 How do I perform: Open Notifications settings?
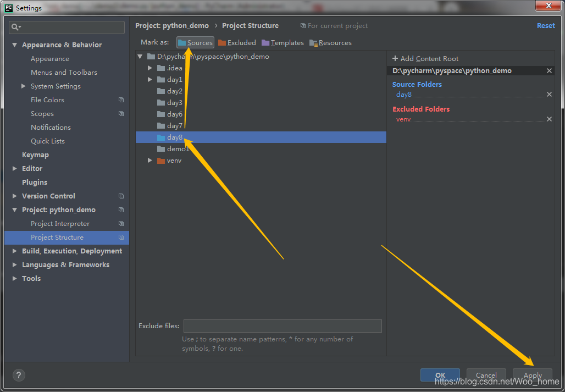click(51, 127)
